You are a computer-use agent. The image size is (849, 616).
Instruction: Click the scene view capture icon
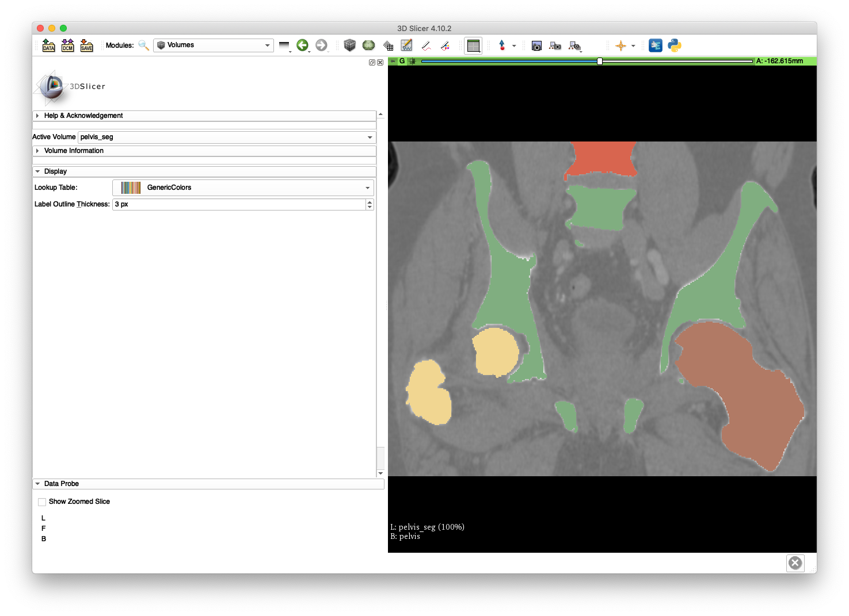pyautogui.click(x=555, y=45)
